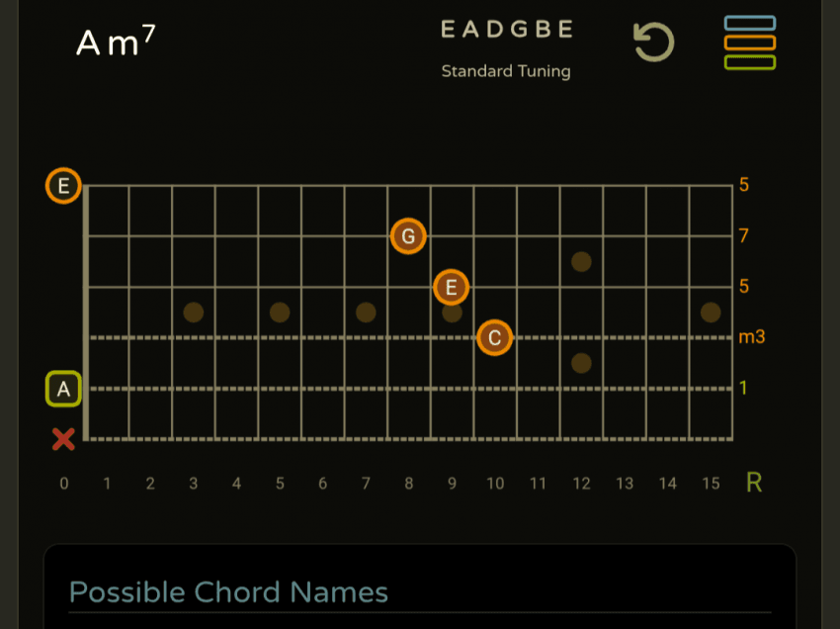Click the red X muted string marker
Viewport: 840px width, 629px height.
point(63,439)
